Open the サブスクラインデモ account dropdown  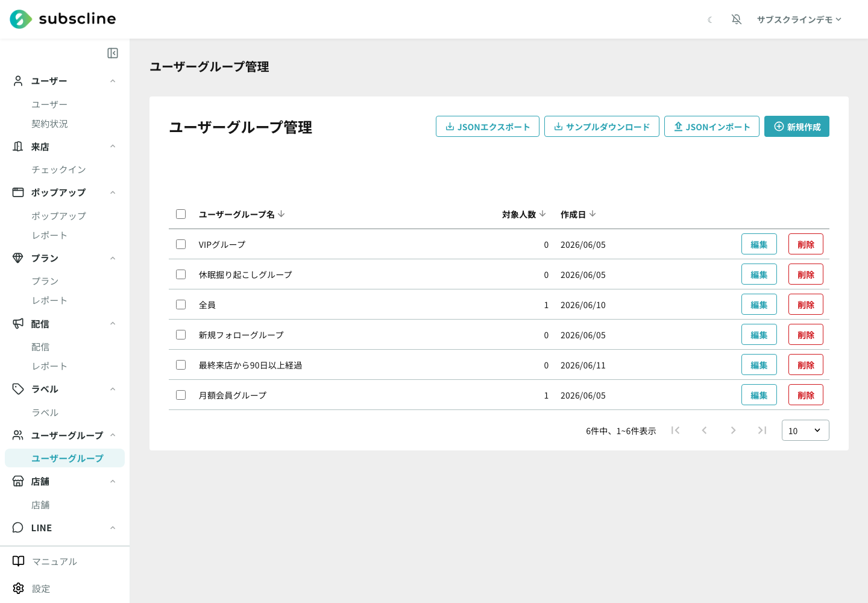coord(799,20)
